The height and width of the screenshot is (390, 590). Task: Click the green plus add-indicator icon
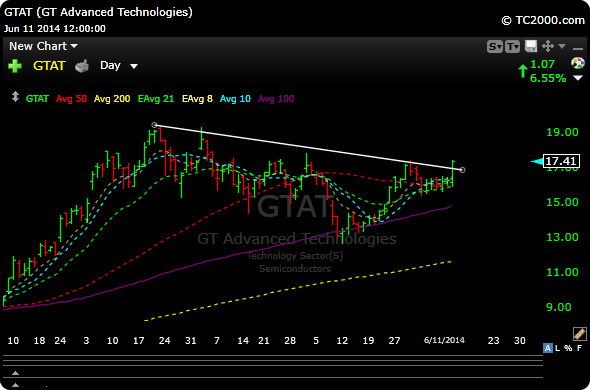point(15,66)
